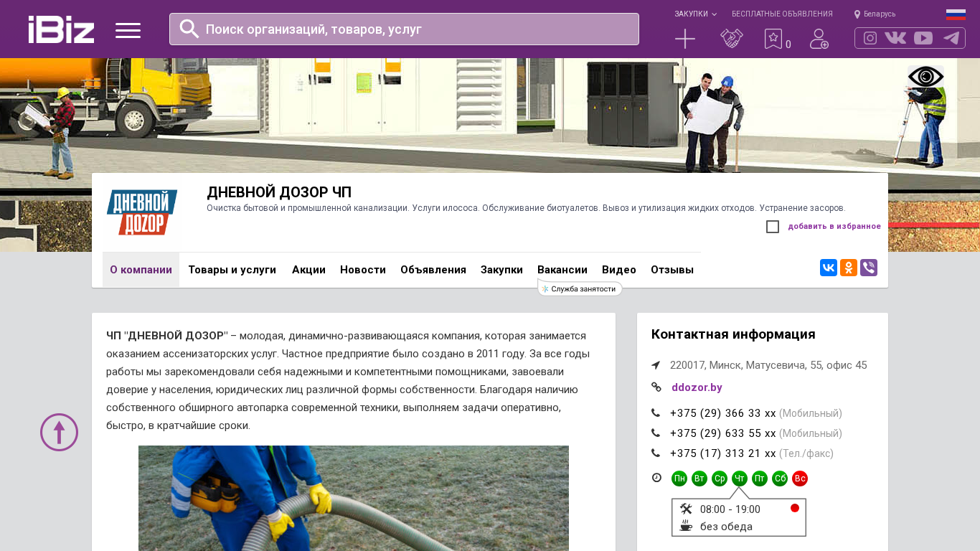Click the search magnifier icon
The height and width of the screenshot is (551, 980).
pyautogui.click(x=189, y=29)
